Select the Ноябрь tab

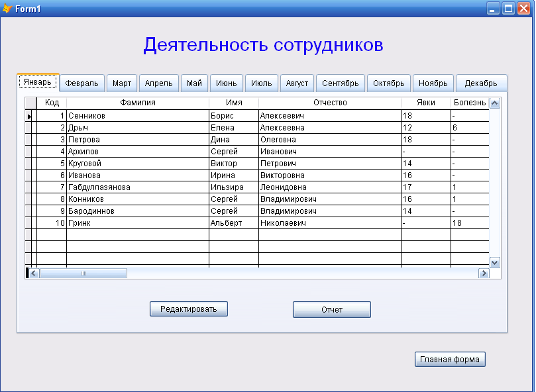(x=433, y=83)
